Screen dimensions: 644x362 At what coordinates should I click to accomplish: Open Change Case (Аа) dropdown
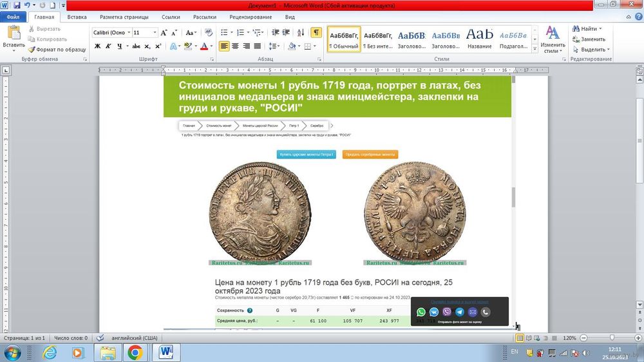pyautogui.click(x=191, y=32)
